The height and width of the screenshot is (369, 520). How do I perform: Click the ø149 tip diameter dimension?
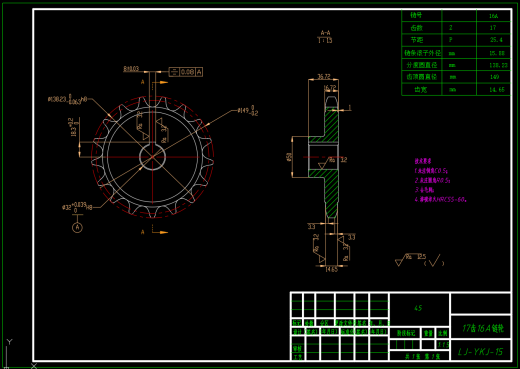[x=248, y=111]
